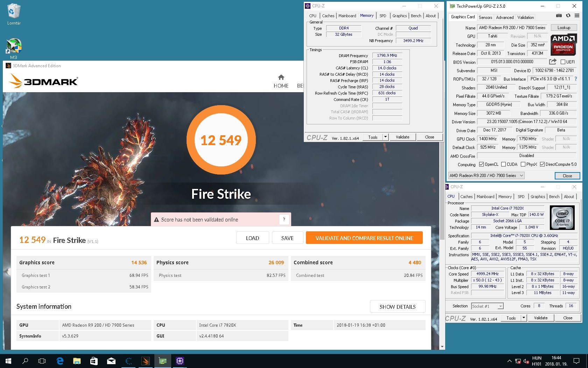Click the DRAM Frequency value 1798.9 MHz
The width and height of the screenshot is (588, 368).
pos(387,55)
